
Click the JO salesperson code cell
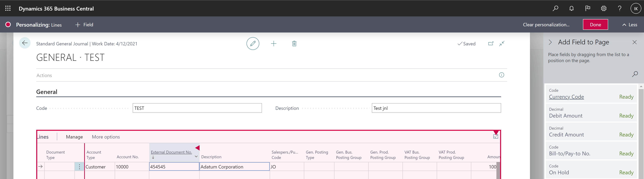pos(287,166)
